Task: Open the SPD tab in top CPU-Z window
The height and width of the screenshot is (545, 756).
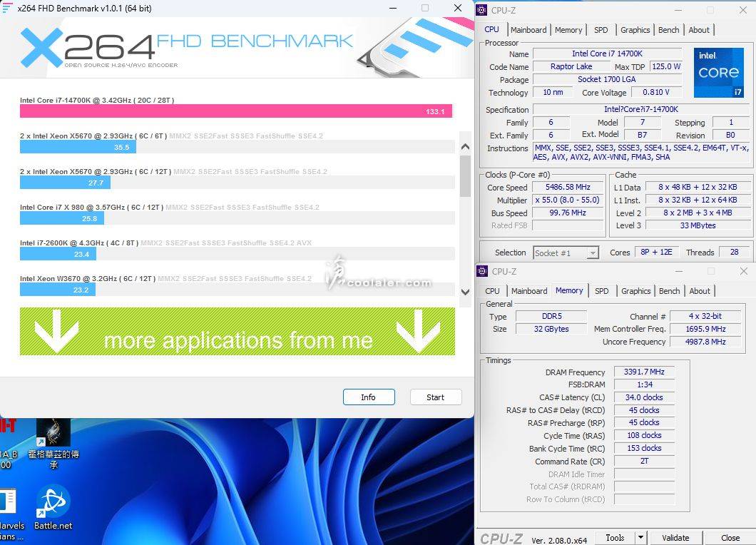Action: click(x=601, y=30)
